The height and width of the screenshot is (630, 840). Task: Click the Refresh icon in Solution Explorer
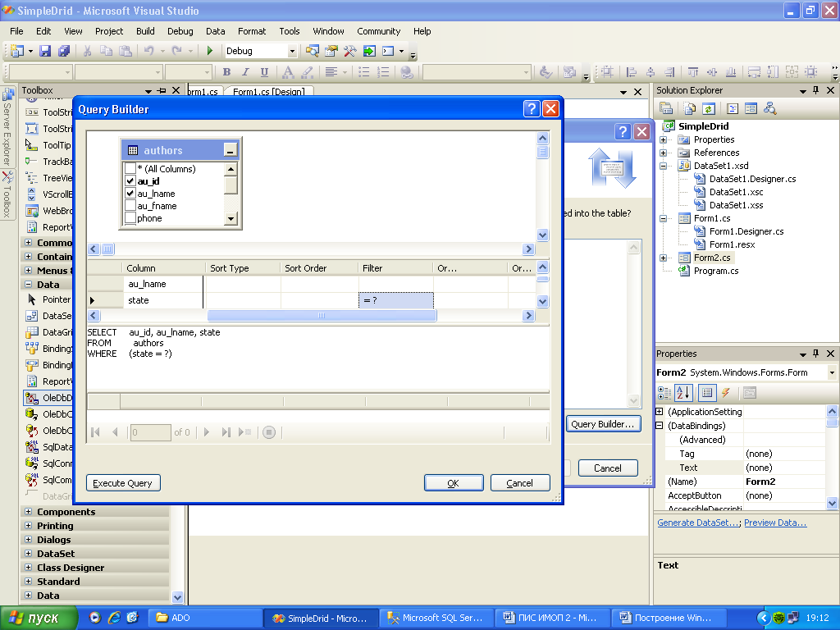click(x=709, y=109)
